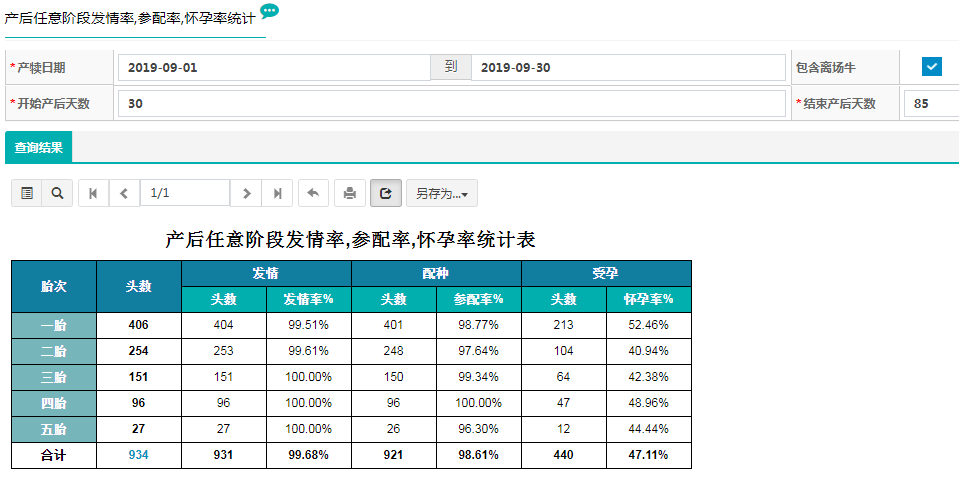The image size is (959, 477).
Task: Open the total count 934 link
Action: (138, 455)
